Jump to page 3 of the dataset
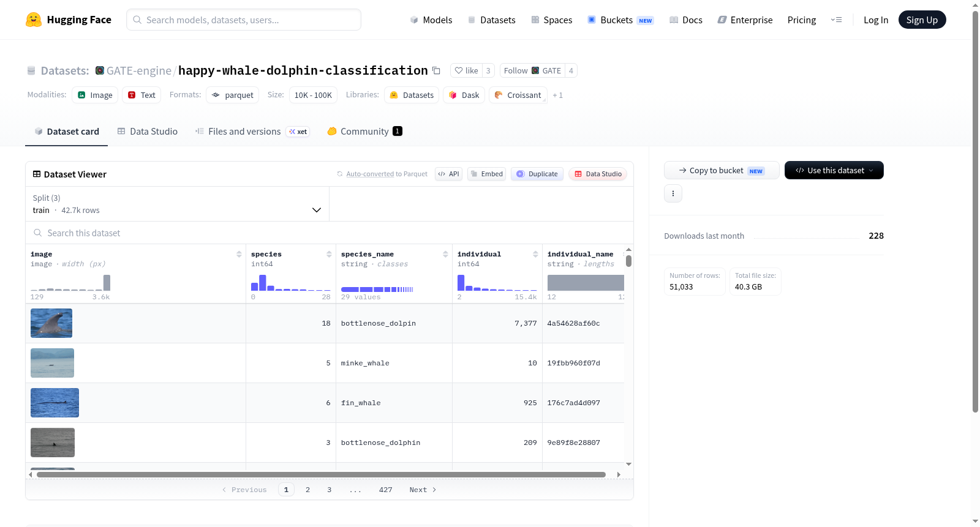The width and height of the screenshot is (980, 527). tap(329, 490)
